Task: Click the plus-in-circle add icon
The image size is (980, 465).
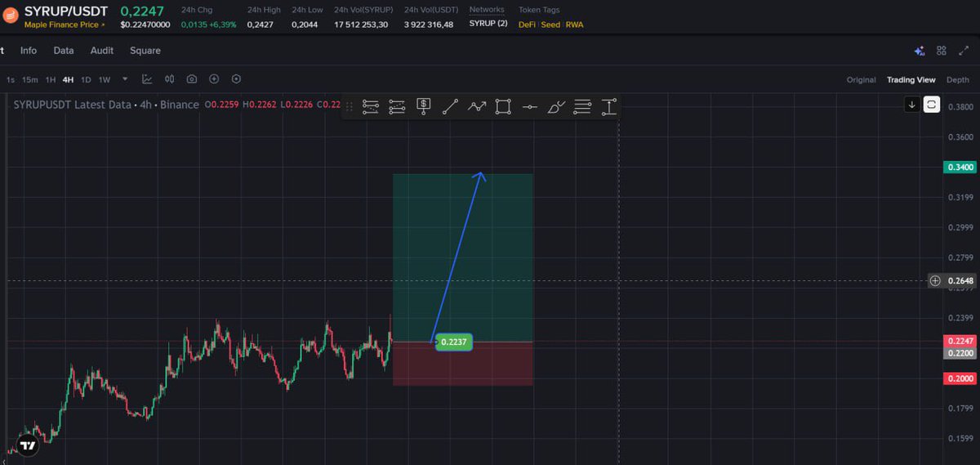Action: click(x=214, y=79)
